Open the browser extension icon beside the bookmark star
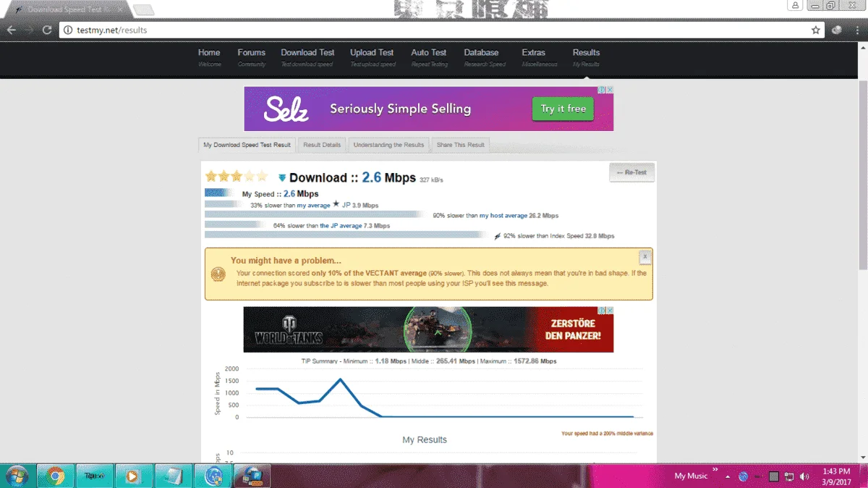This screenshot has width=868, height=488. (x=837, y=30)
